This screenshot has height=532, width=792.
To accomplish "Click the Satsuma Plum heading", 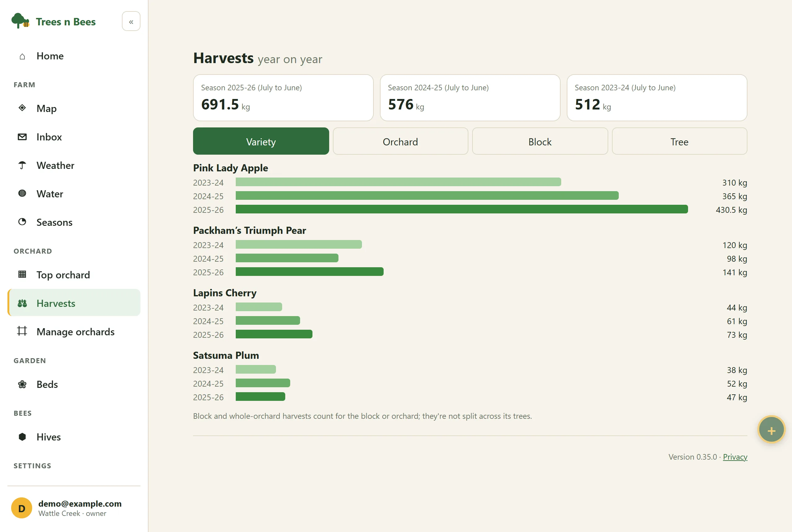I will point(226,355).
